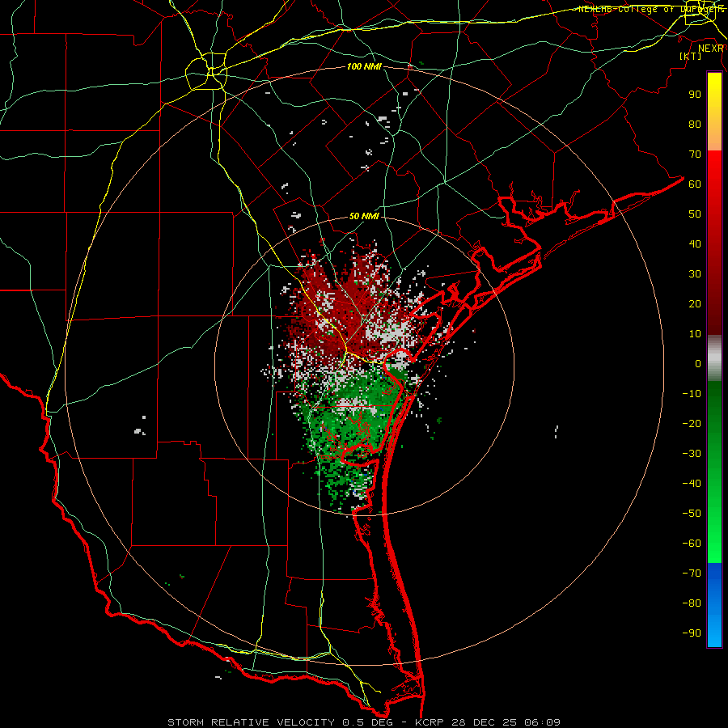Click the positive 30 legend value

[x=695, y=274]
